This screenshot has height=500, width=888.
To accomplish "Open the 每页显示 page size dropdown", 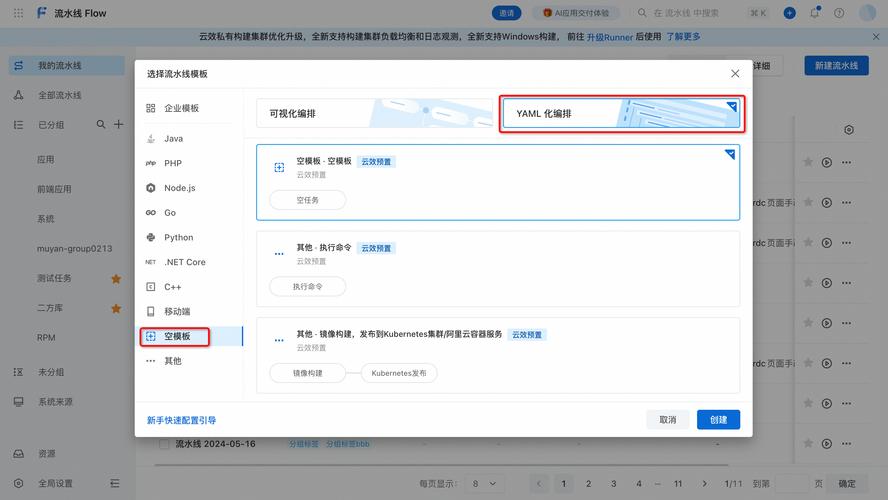I will 484,484.
